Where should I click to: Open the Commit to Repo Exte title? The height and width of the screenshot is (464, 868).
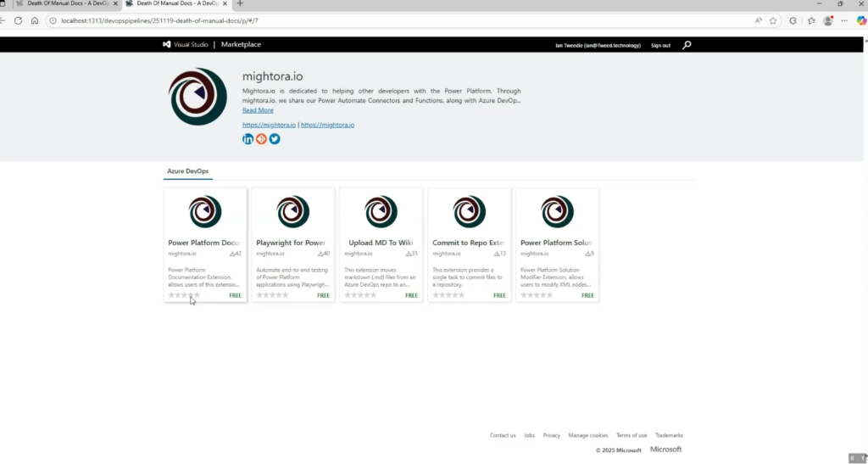click(469, 243)
